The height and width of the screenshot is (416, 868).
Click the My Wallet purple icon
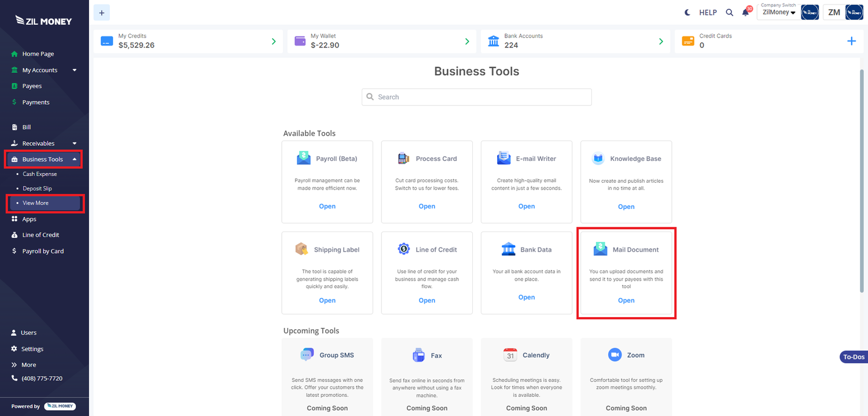[x=300, y=42]
